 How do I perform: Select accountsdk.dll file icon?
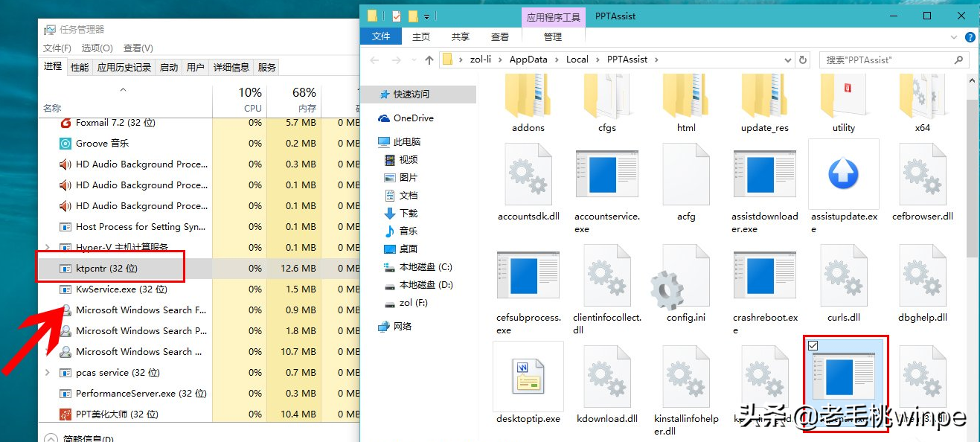528,174
